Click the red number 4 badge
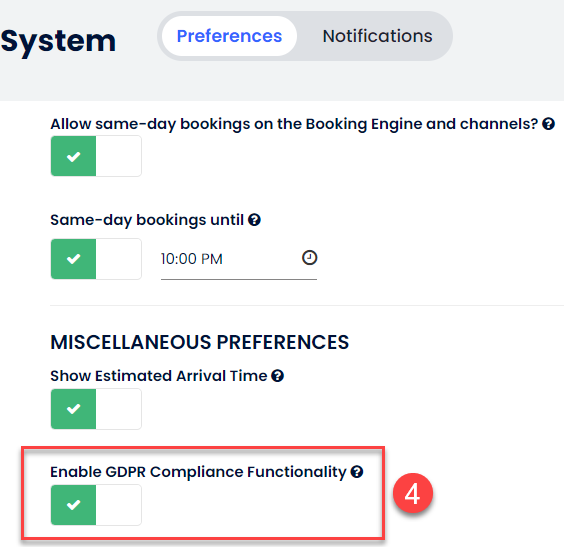This screenshot has height=547, width=564. click(x=413, y=493)
